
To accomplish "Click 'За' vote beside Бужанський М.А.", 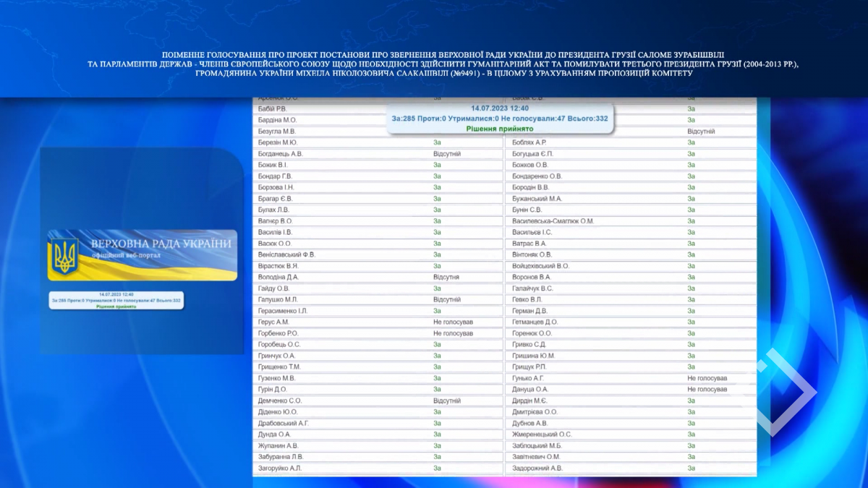I will click(691, 199).
